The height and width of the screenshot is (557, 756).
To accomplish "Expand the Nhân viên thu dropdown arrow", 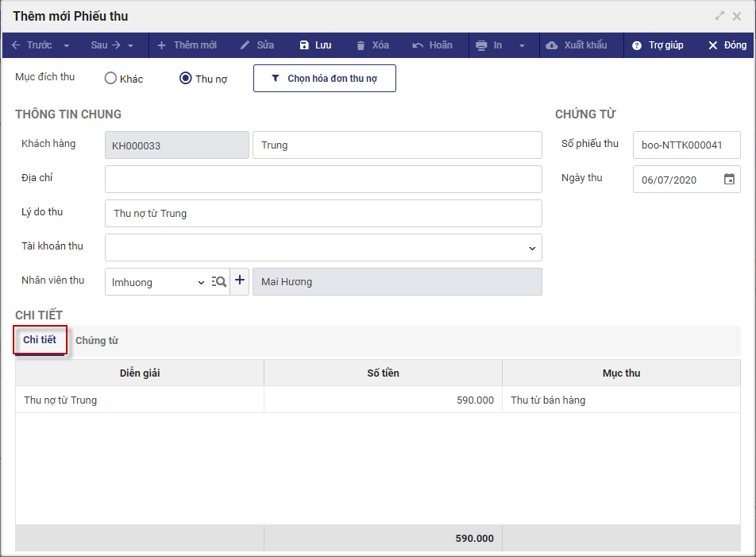I will tap(200, 282).
